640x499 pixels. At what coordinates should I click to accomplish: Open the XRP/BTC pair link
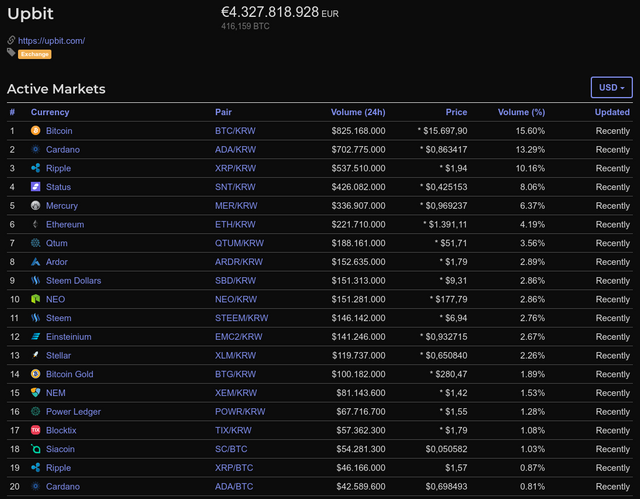pyautogui.click(x=234, y=468)
